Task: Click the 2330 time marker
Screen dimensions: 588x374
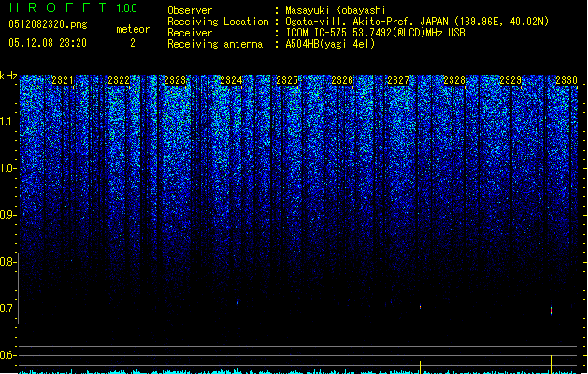Action: (566, 80)
